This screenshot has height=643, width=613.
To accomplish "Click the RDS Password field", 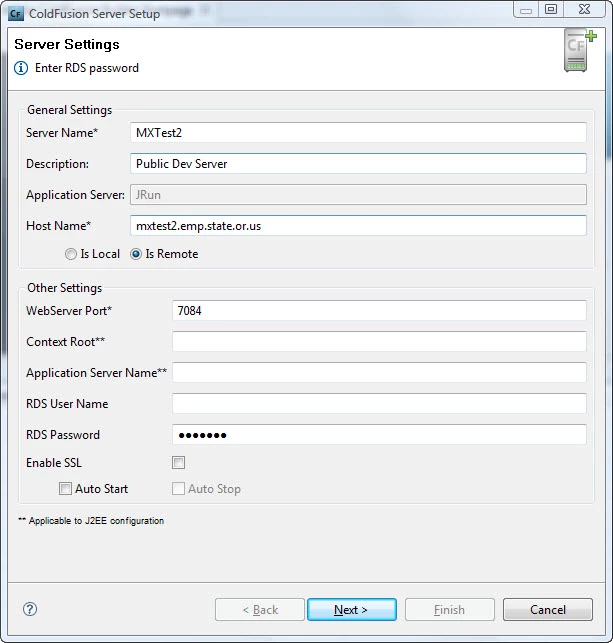I will (x=379, y=435).
